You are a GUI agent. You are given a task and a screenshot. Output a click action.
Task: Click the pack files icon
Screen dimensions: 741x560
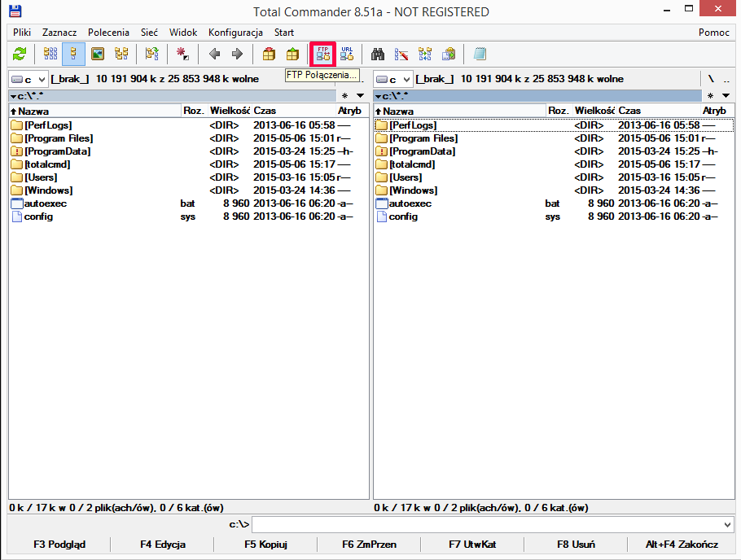coord(269,54)
